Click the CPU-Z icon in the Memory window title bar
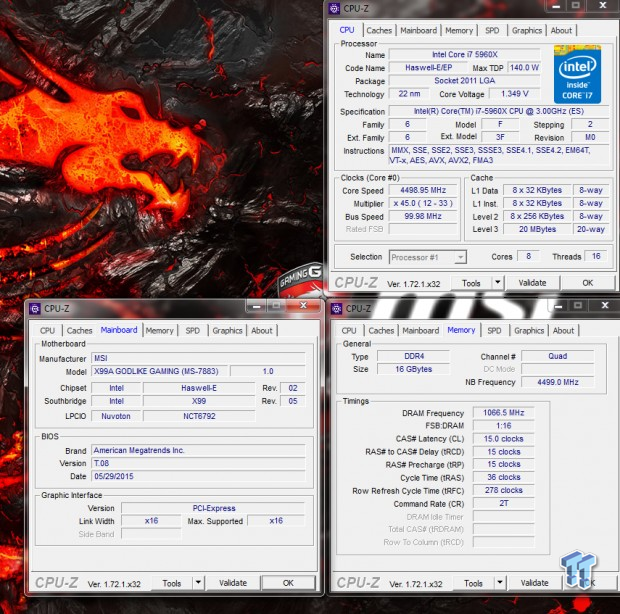 click(336, 308)
